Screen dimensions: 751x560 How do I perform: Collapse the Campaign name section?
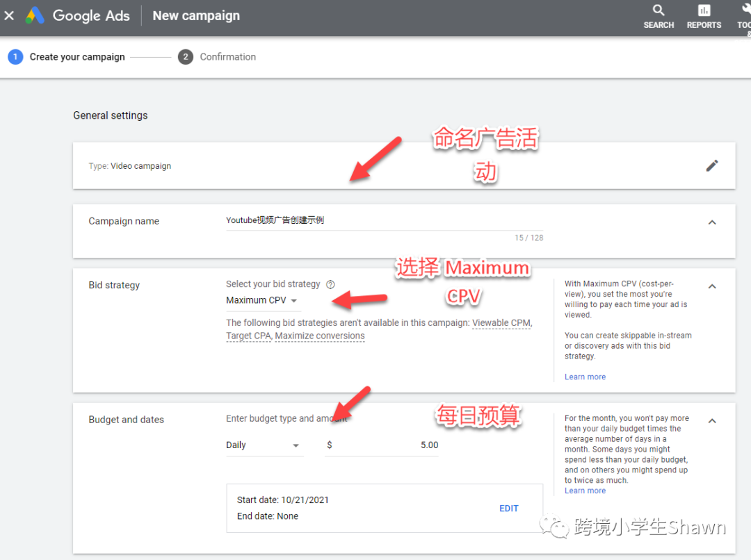[x=711, y=222]
